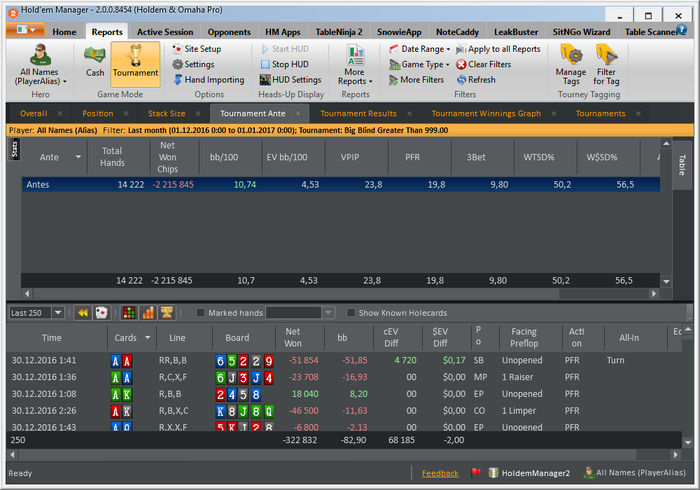Open Cards column filter arrow
The width and height of the screenshot is (700, 490).
tap(148, 338)
